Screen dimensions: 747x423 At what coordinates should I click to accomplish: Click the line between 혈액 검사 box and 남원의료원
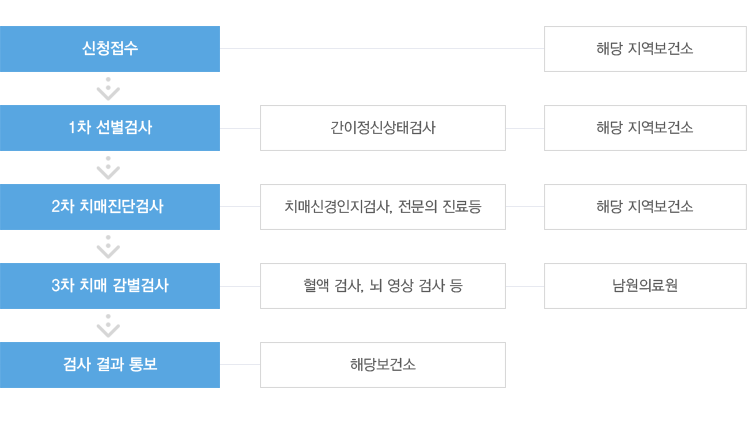tap(525, 286)
